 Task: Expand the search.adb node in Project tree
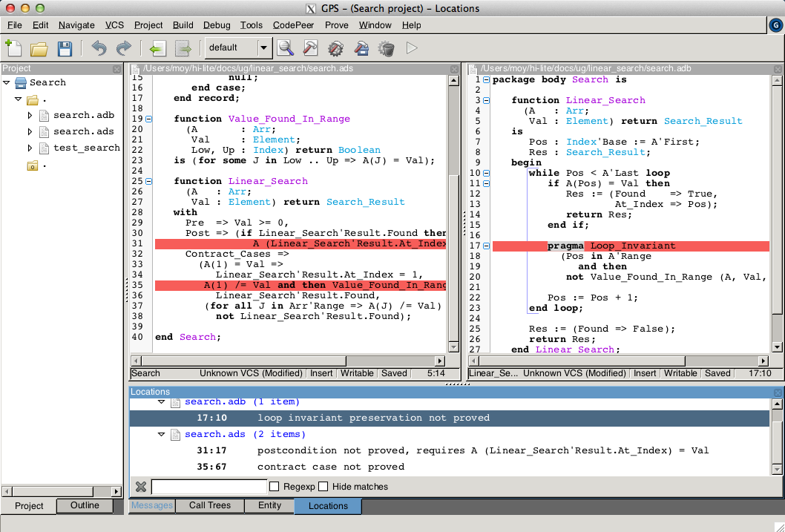(x=30, y=116)
